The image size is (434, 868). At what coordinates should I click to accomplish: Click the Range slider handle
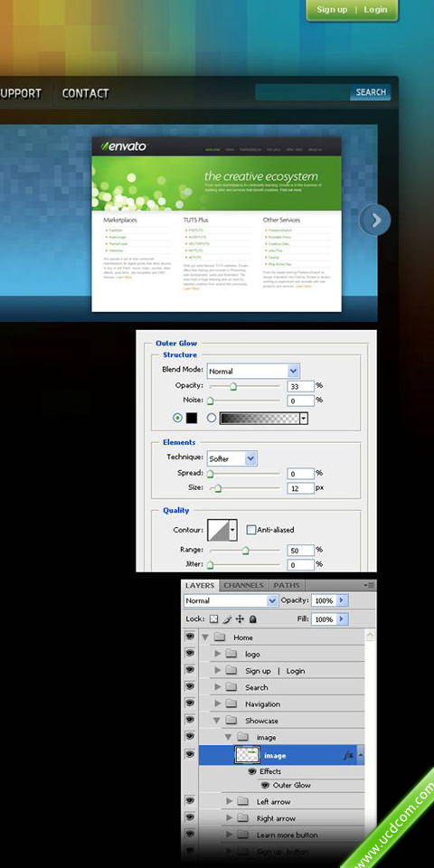coord(246,551)
